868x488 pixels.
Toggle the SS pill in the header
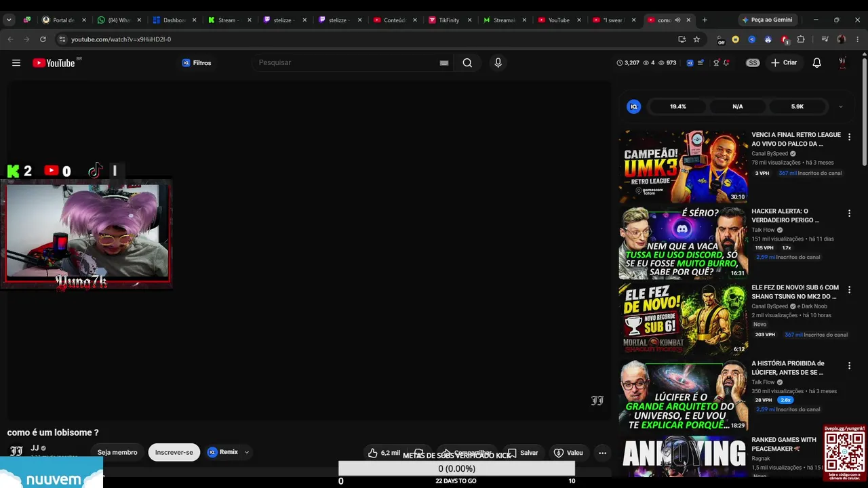[753, 63]
